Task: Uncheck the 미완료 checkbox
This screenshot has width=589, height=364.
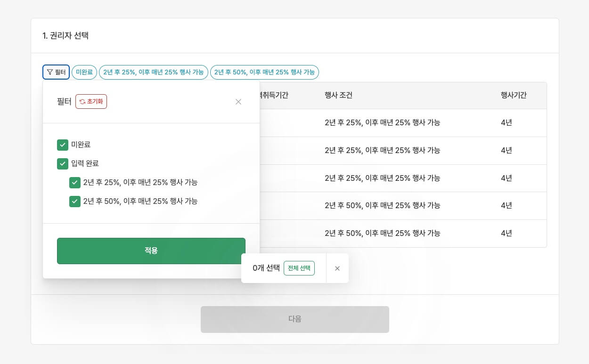Action: pos(63,145)
